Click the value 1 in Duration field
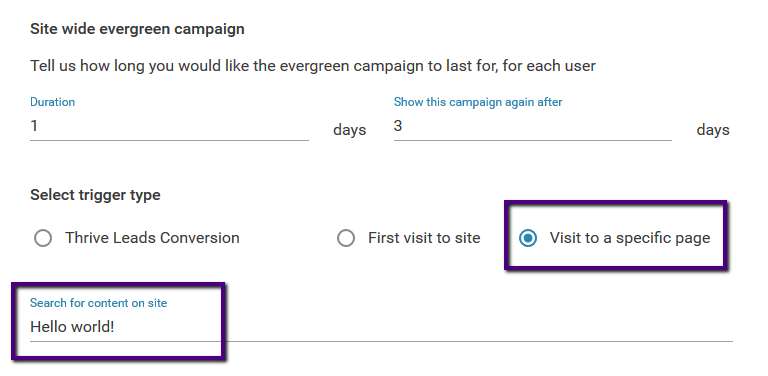This screenshot has height=376, width=768. pos(34,126)
